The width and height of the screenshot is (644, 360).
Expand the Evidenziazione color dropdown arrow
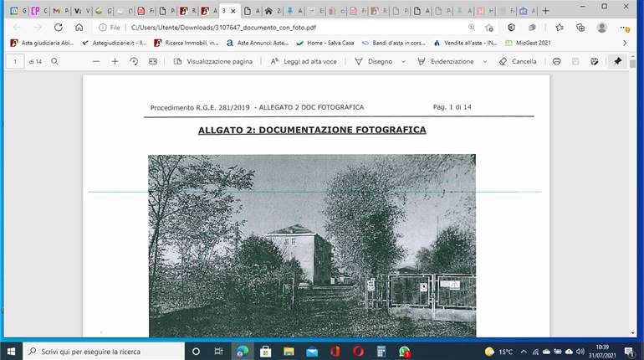tap(485, 61)
